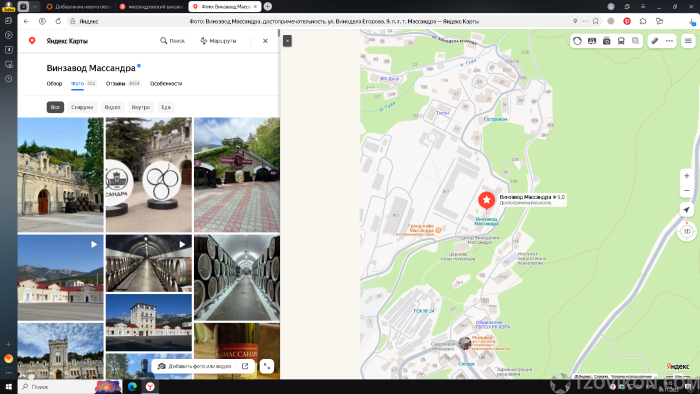
Task: Zoom out the map with minus button
Action: pyautogui.click(x=687, y=191)
